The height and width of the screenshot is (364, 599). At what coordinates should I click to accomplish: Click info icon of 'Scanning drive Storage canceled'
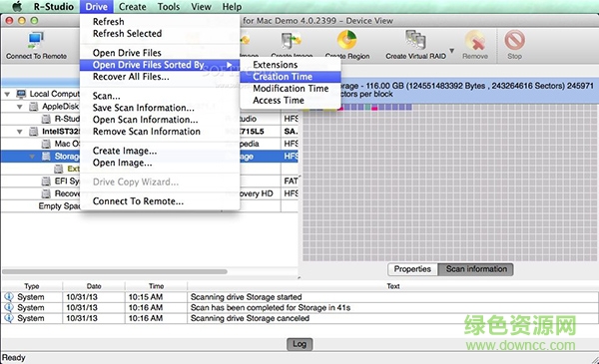click(9, 318)
